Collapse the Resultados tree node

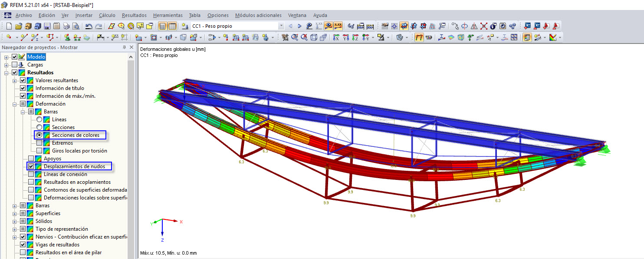click(7, 73)
